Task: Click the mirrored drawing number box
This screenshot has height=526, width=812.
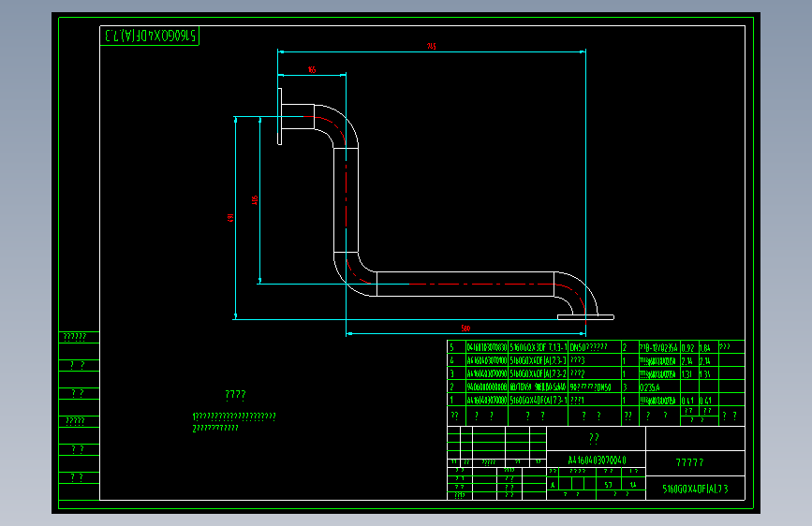Action: click(x=150, y=36)
